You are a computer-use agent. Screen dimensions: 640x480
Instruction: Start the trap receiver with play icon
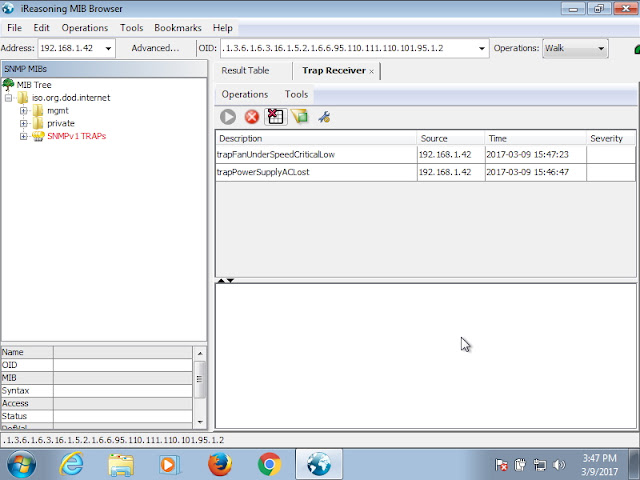[228, 117]
